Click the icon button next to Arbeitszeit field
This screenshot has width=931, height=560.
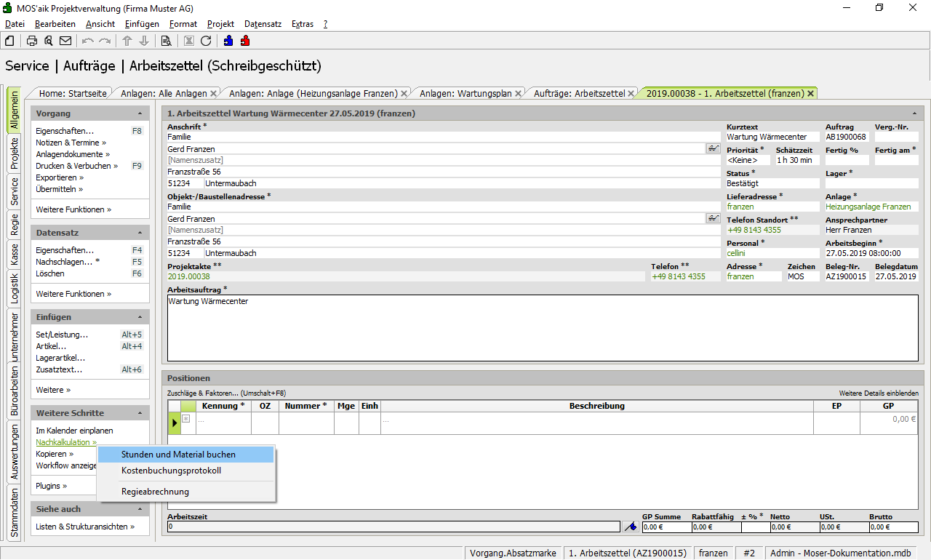point(631,527)
